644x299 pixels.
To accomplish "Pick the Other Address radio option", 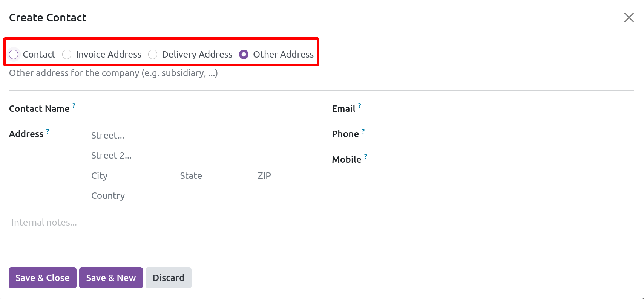I will [x=244, y=55].
